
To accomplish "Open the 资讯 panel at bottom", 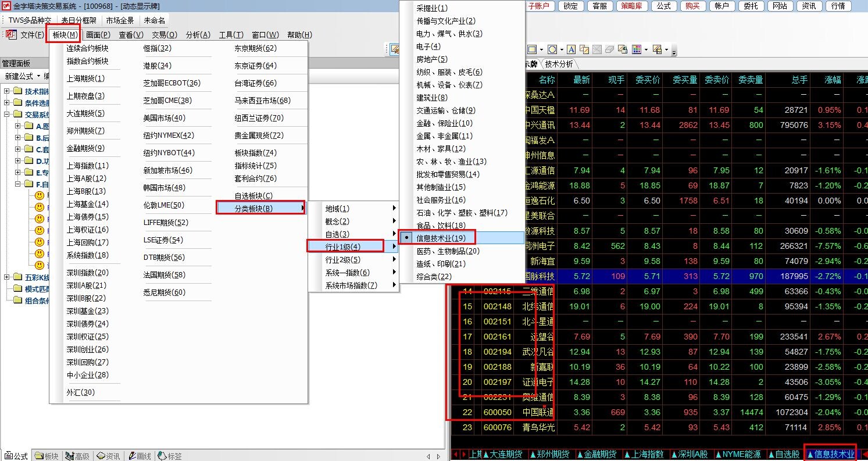I will (108, 456).
